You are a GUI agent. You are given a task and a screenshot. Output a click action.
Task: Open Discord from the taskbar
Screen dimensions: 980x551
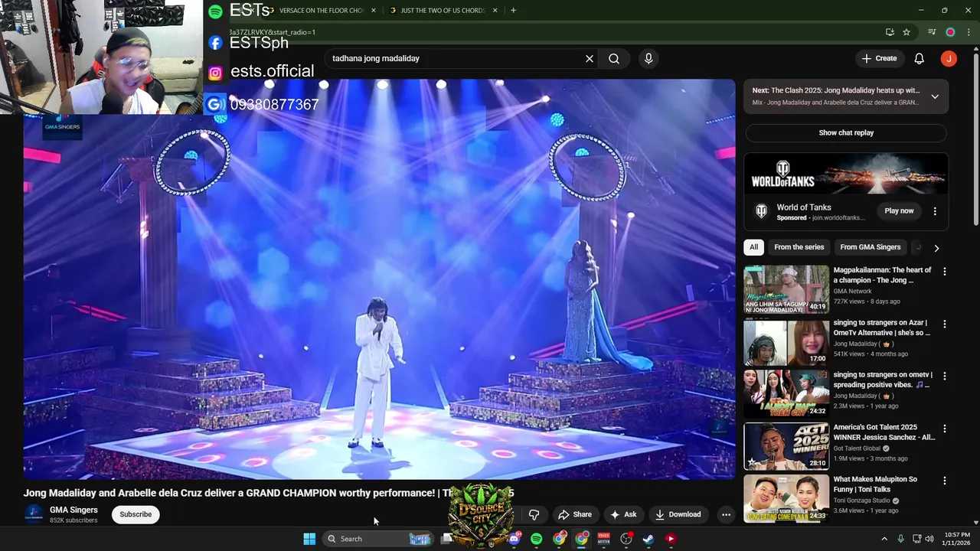click(514, 539)
